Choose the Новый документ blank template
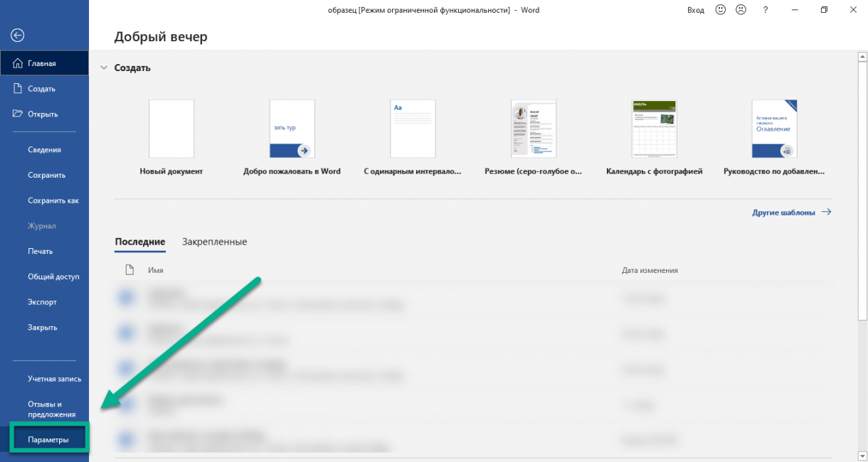This screenshot has width=868, height=462. point(171,129)
